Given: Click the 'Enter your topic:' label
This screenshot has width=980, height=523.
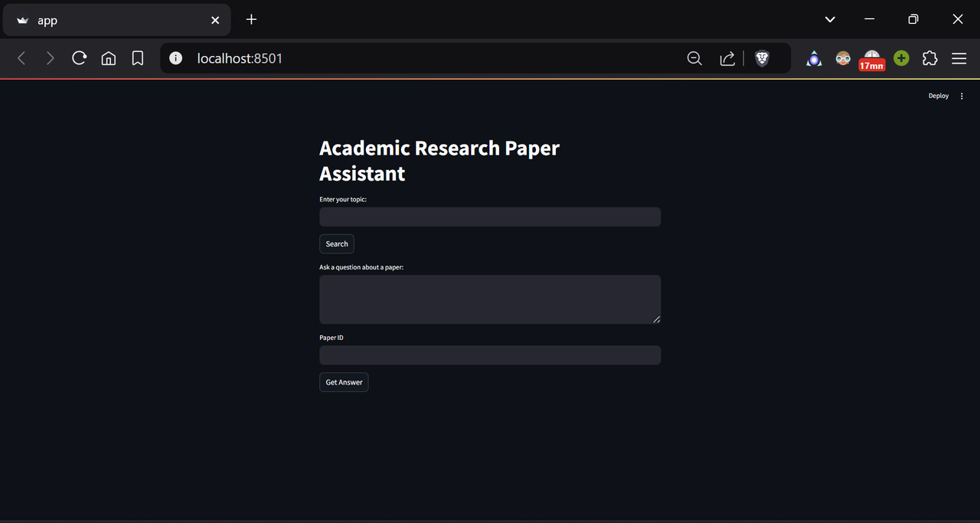Looking at the screenshot, I should (343, 199).
